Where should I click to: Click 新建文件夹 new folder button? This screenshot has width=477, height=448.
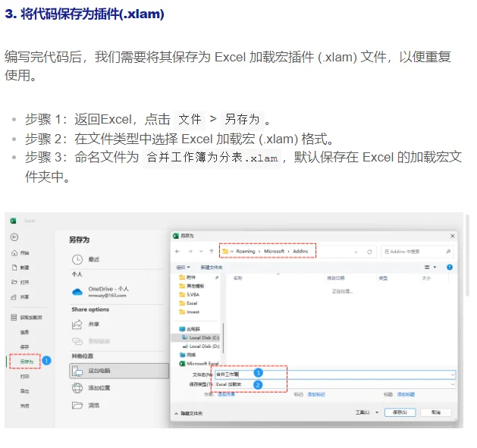(x=212, y=268)
